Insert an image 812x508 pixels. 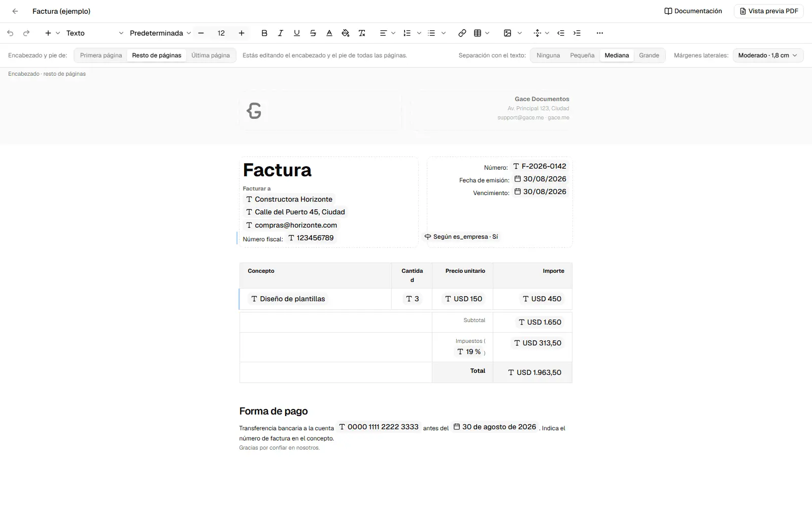[507, 33]
